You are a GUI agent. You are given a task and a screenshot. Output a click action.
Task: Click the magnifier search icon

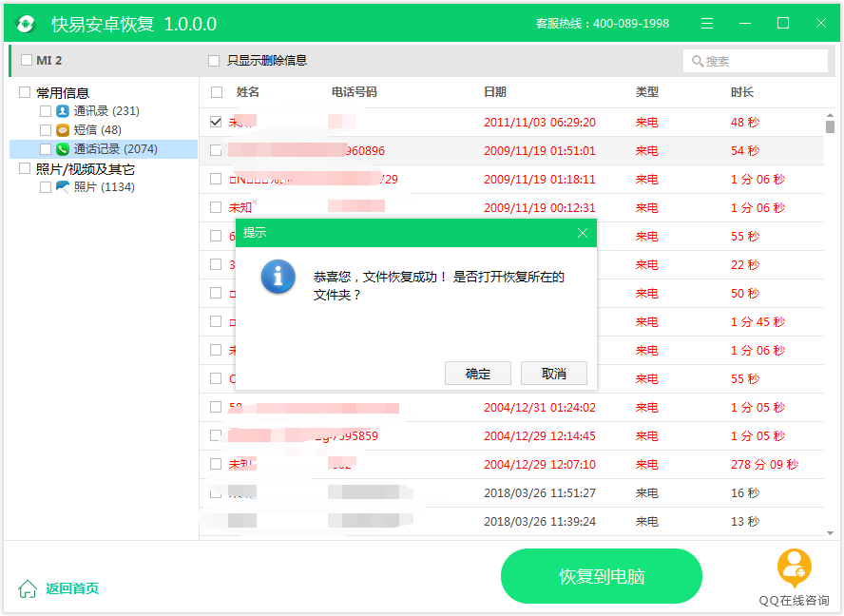[698, 61]
